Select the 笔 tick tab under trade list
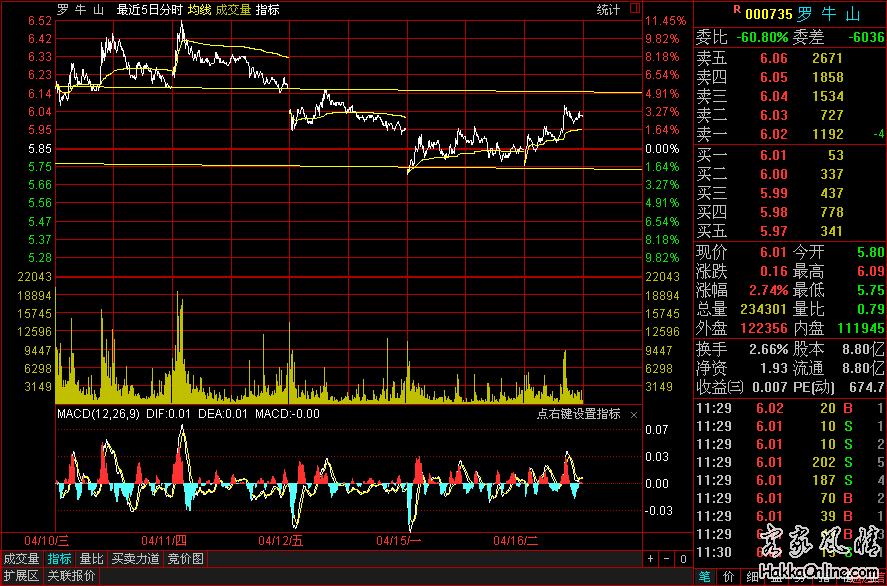 [x=704, y=576]
